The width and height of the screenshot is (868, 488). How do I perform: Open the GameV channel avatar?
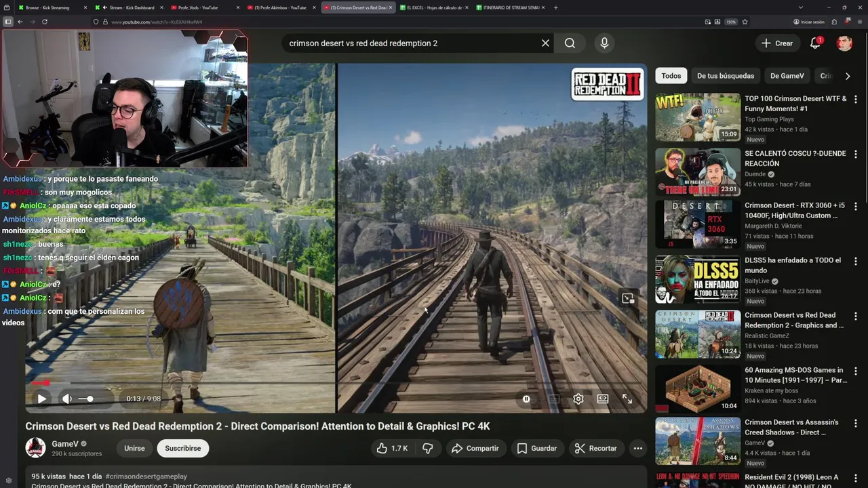(x=35, y=448)
